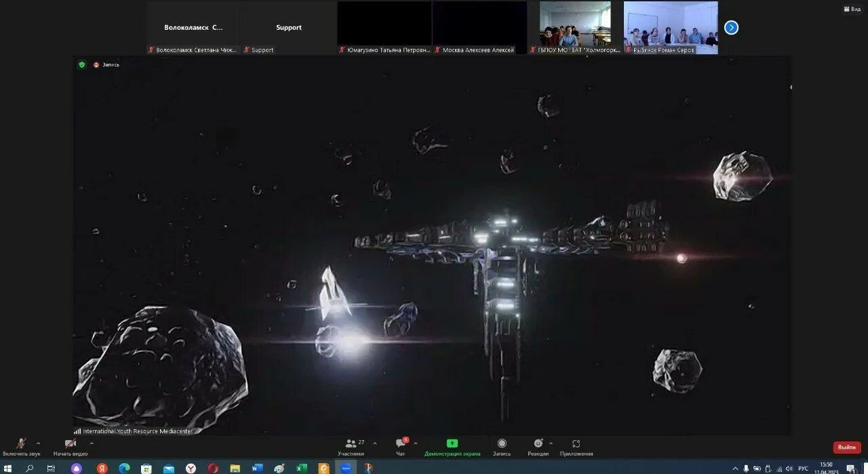Open Windows Start menu
The height and width of the screenshot is (474, 868).
(8, 468)
